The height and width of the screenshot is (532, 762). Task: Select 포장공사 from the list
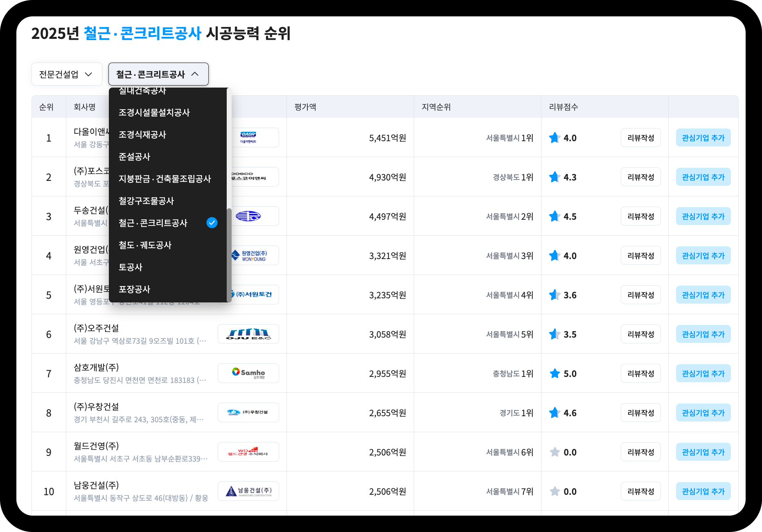pyautogui.click(x=168, y=289)
